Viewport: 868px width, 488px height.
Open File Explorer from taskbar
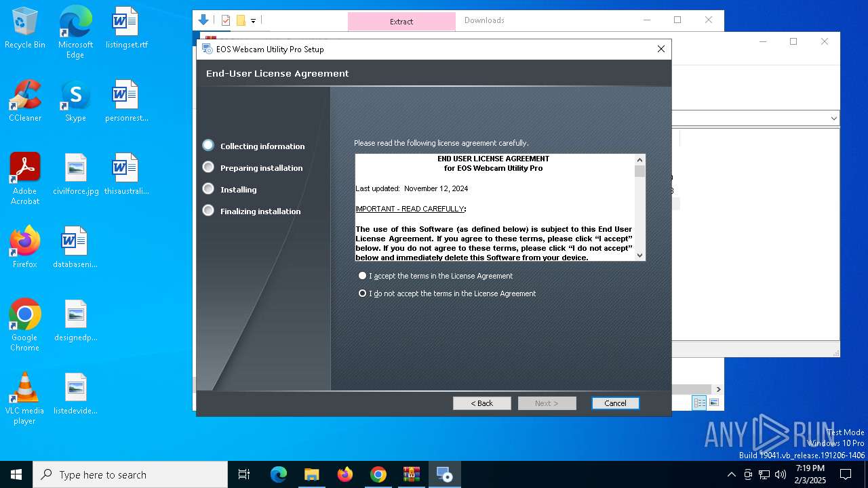click(312, 474)
